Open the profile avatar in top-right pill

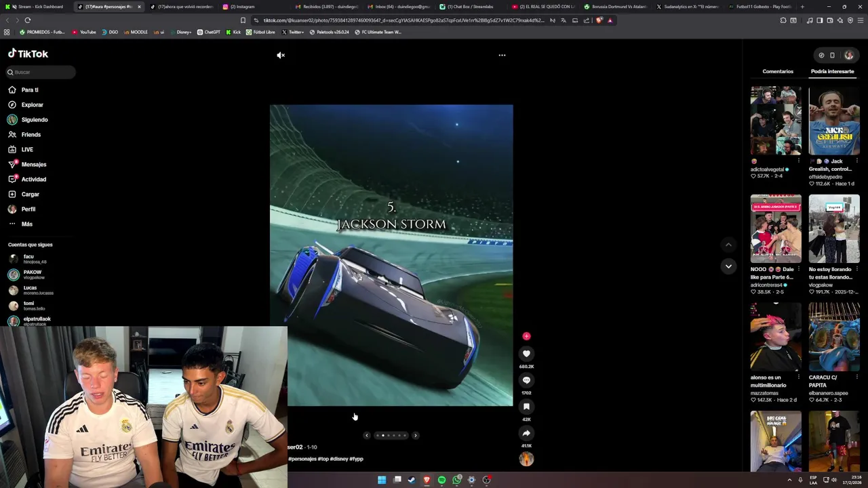tap(848, 56)
